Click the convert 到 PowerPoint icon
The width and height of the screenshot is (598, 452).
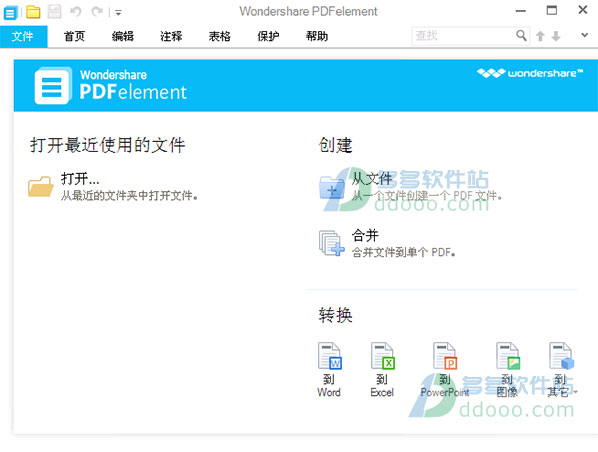(x=445, y=356)
